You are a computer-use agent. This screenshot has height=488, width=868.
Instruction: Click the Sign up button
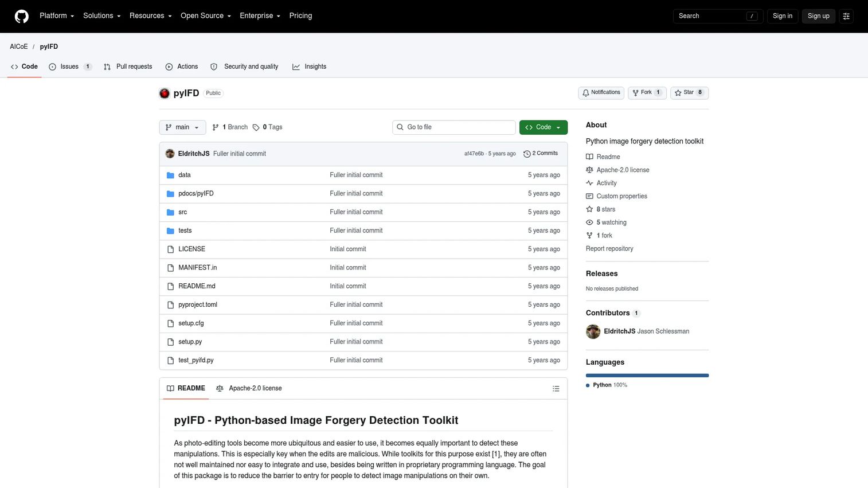click(x=818, y=16)
